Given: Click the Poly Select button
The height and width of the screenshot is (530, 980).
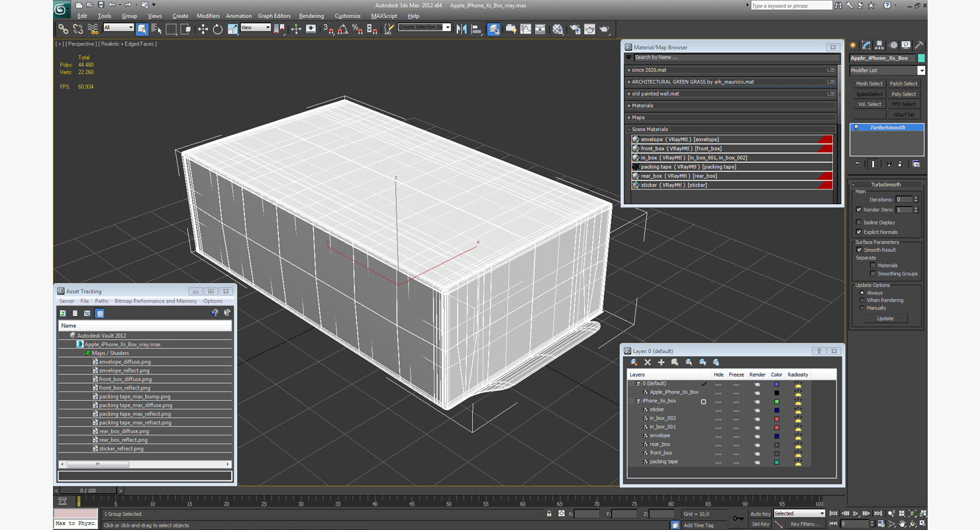Looking at the screenshot, I should 903,94.
